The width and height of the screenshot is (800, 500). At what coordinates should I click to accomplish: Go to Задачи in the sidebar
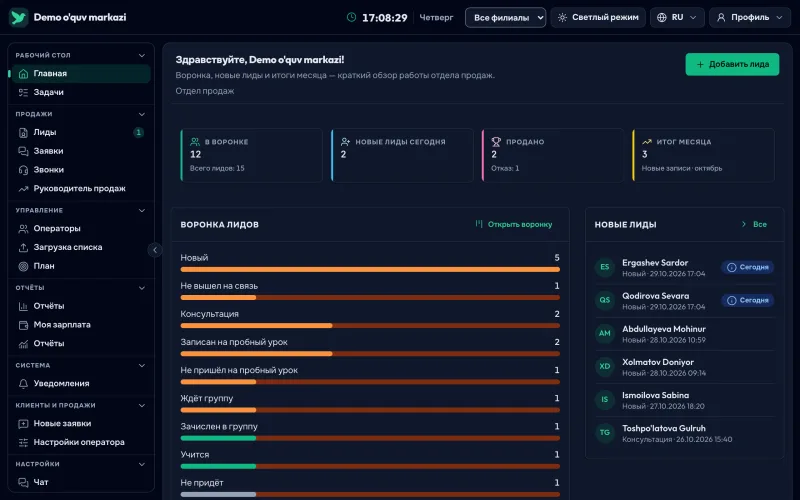point(81,92)
